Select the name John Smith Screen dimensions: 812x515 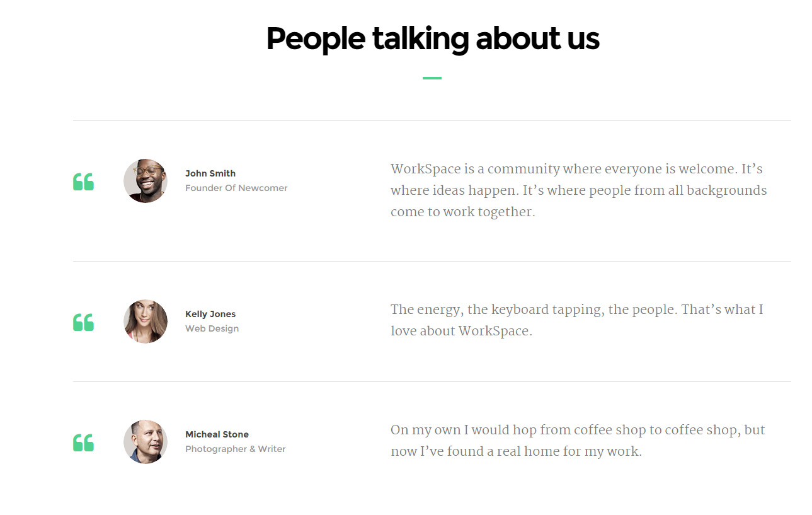(x=210, y=173)
